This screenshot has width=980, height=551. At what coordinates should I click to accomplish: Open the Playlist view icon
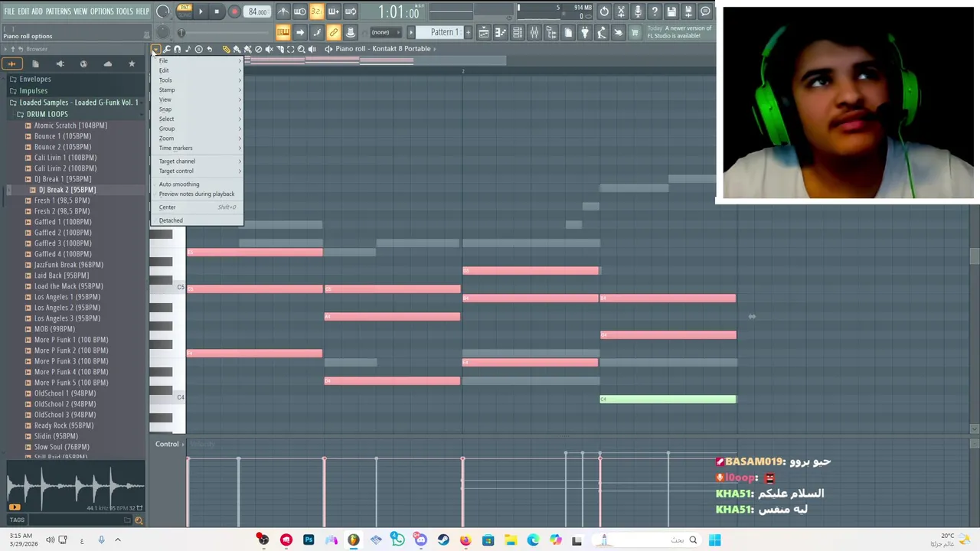pos(484,32)
